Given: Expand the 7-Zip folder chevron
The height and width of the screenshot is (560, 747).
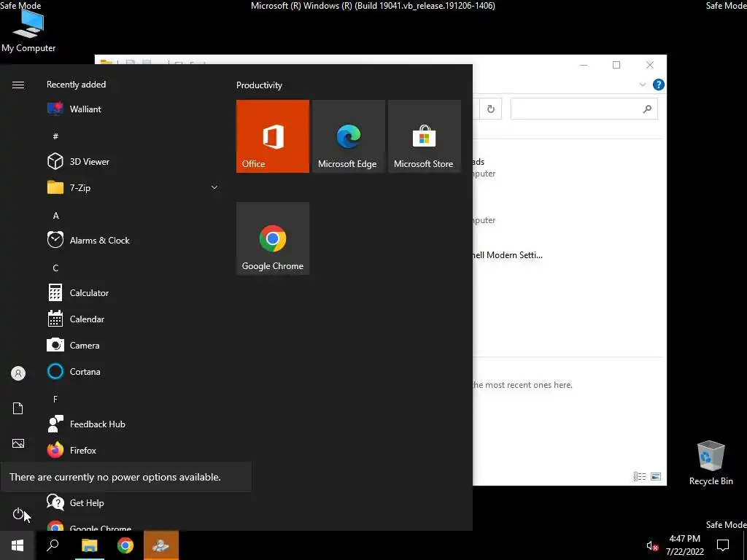Looking at the screenshot, I should tap(214, 187).
